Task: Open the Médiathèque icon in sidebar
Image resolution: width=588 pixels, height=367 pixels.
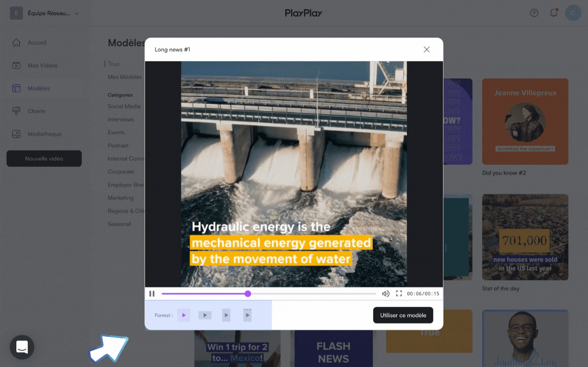Action: tap(16, 134)
